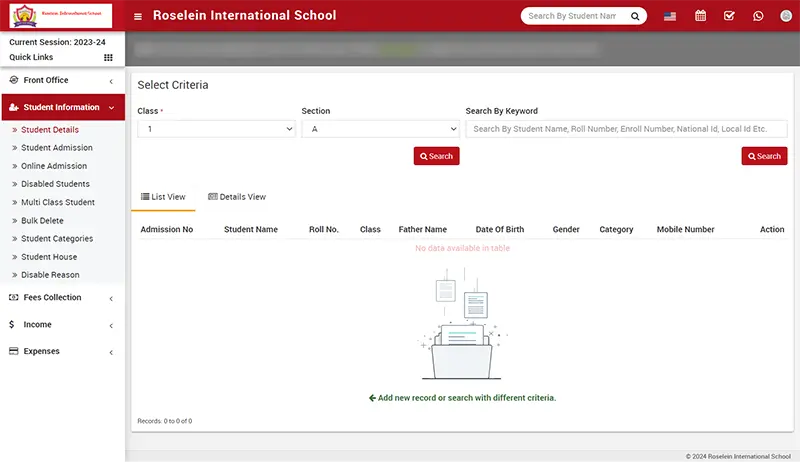Screen dimensions: 800x462
Task: Open the Class dropdown
Action: pos(216,129)
